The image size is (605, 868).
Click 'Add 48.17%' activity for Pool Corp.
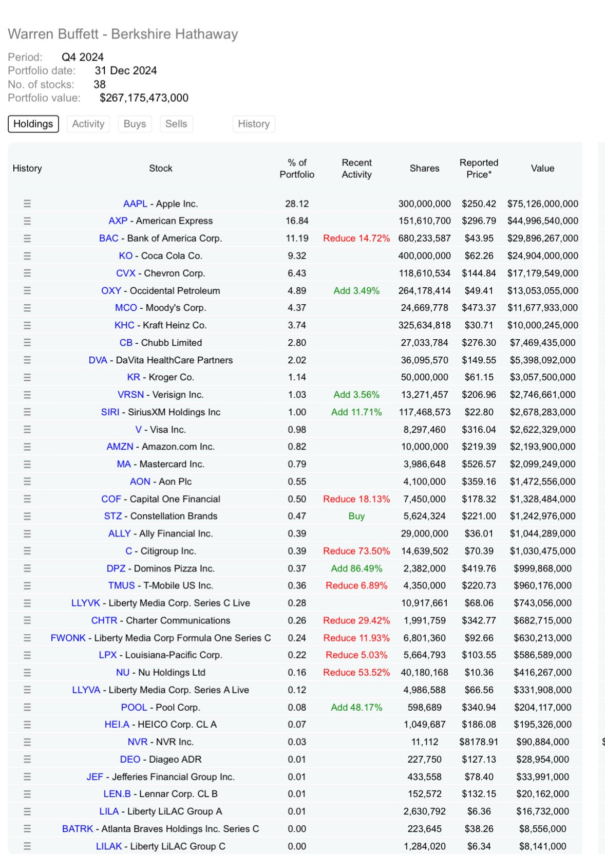pyautogui.click(x=356, y=707)
